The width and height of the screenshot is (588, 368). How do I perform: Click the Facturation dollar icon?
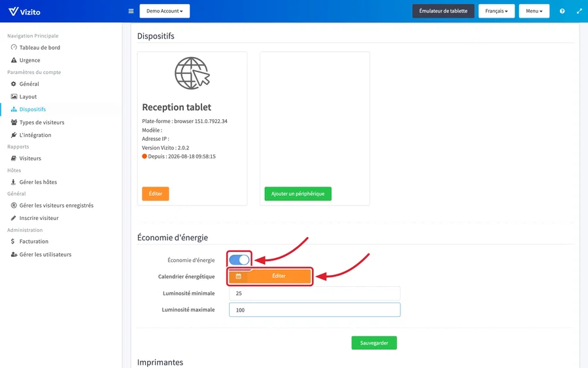pyautogui.click(x=12, y=242)
